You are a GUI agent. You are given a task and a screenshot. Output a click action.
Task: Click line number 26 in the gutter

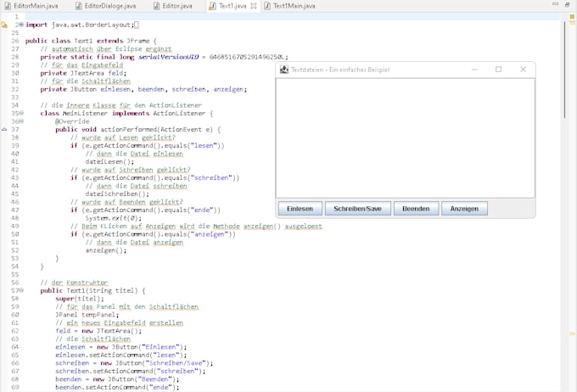coord(14,41)
